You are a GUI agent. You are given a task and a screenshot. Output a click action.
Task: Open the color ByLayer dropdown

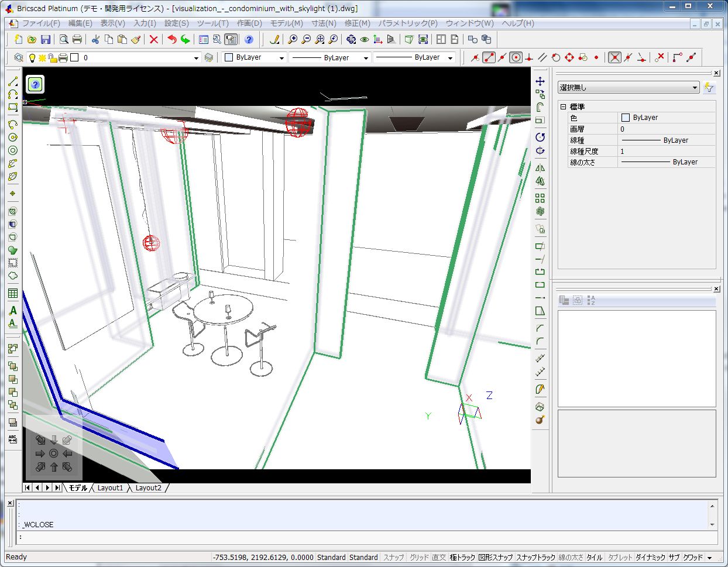click(281, 58)
